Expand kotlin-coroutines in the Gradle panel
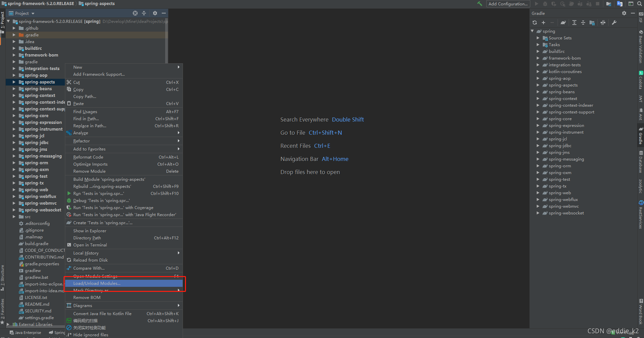The width and height of the screenshot is (644, 338). pyautogui.click(x=538, y=72)
